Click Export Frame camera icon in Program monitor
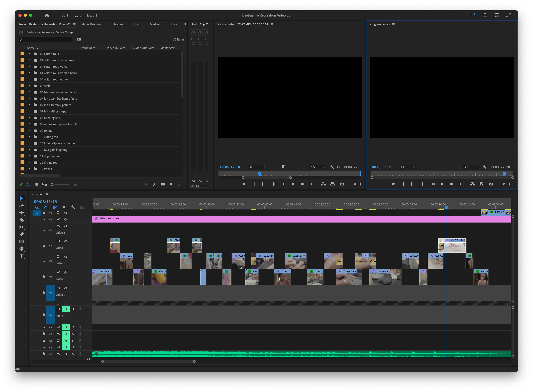This screenshot has height=392, width=533. pyautogui.click(x=491, y=184)
